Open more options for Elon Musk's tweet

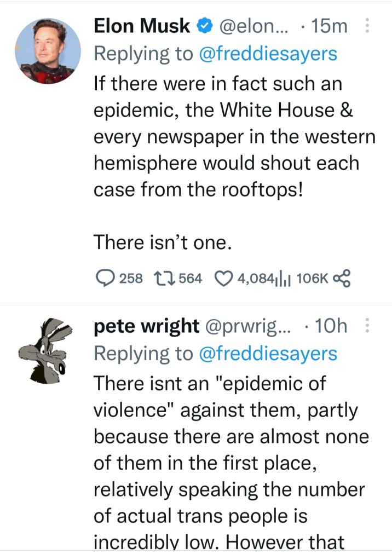[x=366, y=26]
